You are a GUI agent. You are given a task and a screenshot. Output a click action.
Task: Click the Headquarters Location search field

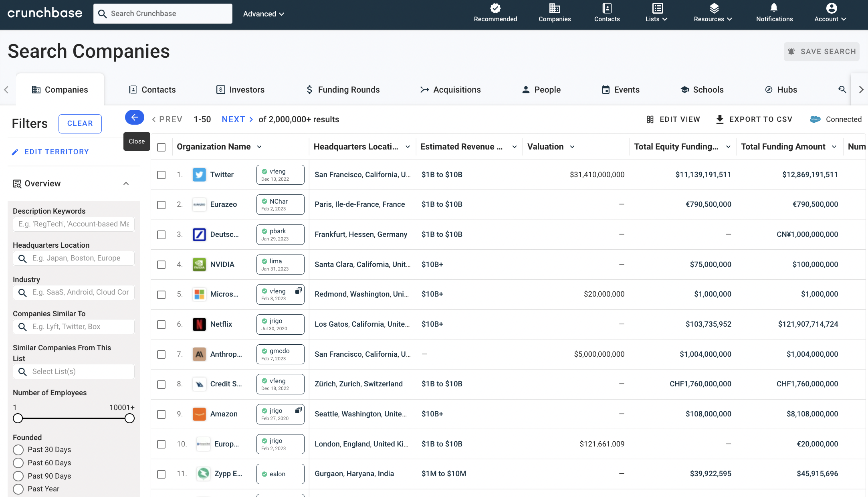[x=73, y=258]
